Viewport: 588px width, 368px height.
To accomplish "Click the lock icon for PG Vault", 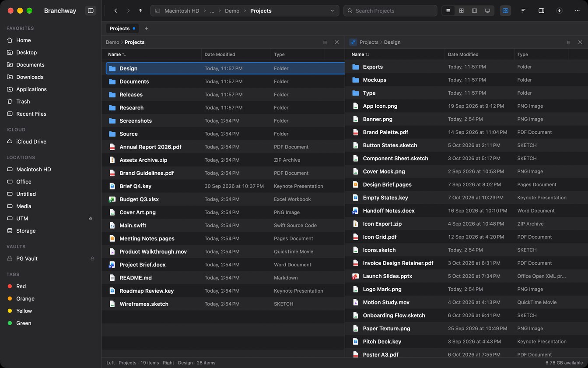I will [92, 258].
